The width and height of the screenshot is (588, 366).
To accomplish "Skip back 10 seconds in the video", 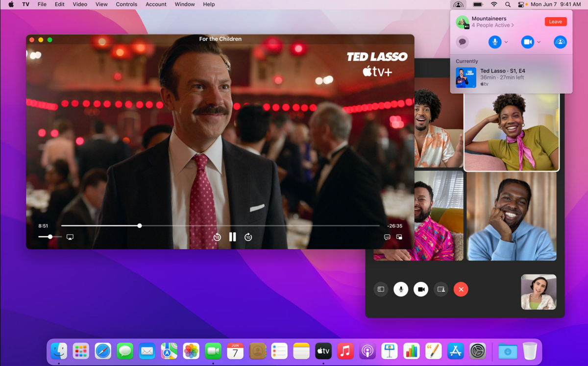I will (217, 237).
